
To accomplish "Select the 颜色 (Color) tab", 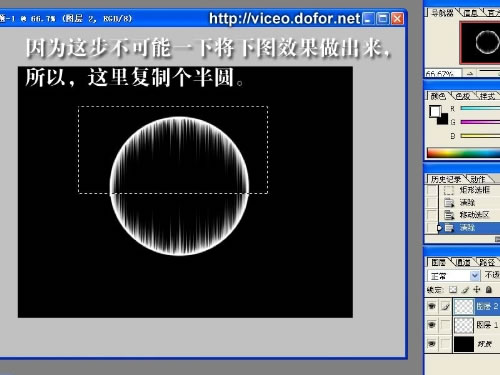I will [x=438, y=96].
